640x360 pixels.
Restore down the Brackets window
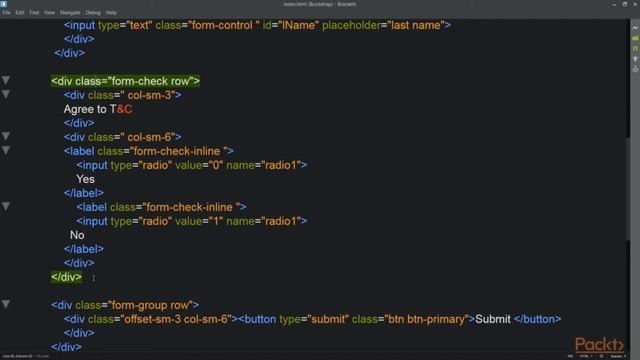[x=624, y=4]
